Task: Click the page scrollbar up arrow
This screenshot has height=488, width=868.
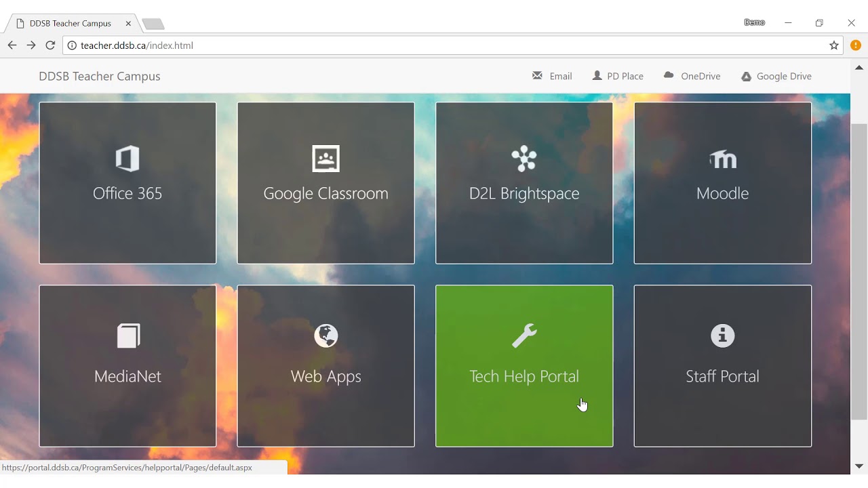Action: tap(859, 67)
